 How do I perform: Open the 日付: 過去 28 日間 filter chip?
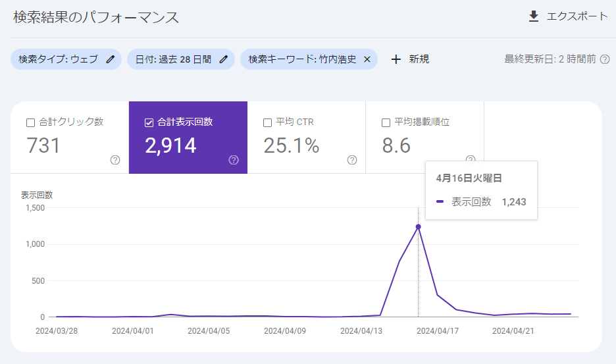pyautogui.click(x=173, y=59)
